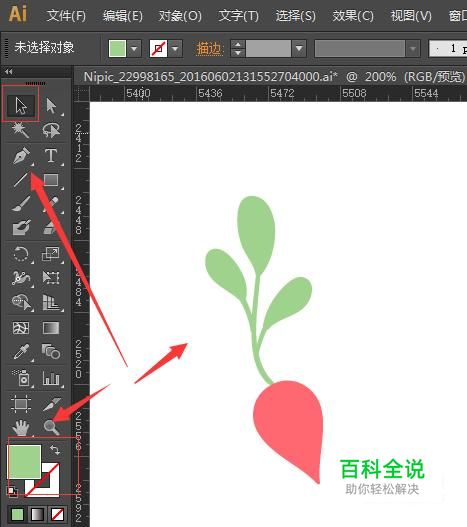Select the Gradient tool

coord(51,328)
